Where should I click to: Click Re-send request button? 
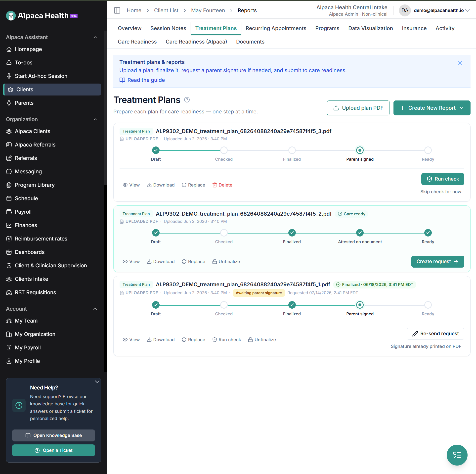tap(435, 334)
